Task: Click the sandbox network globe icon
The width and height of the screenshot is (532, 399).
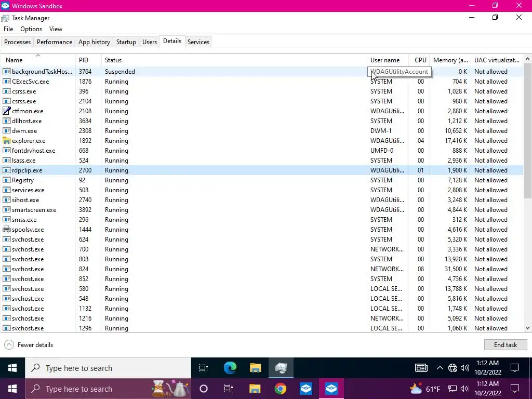Action: click(x=453, y=368)
